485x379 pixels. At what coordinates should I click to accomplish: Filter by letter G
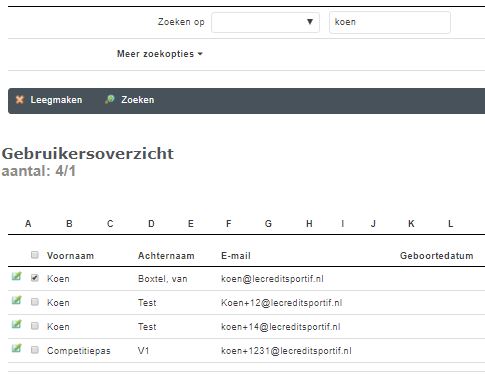(268, 224)
